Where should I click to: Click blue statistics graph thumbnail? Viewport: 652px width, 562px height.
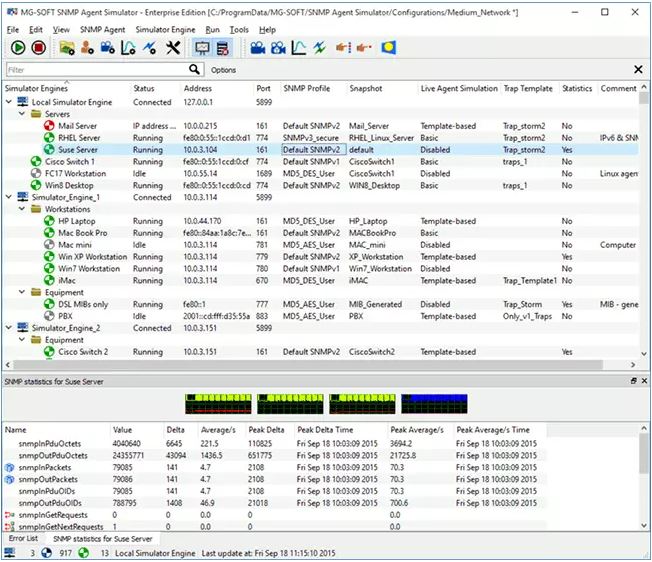[434, 404]
